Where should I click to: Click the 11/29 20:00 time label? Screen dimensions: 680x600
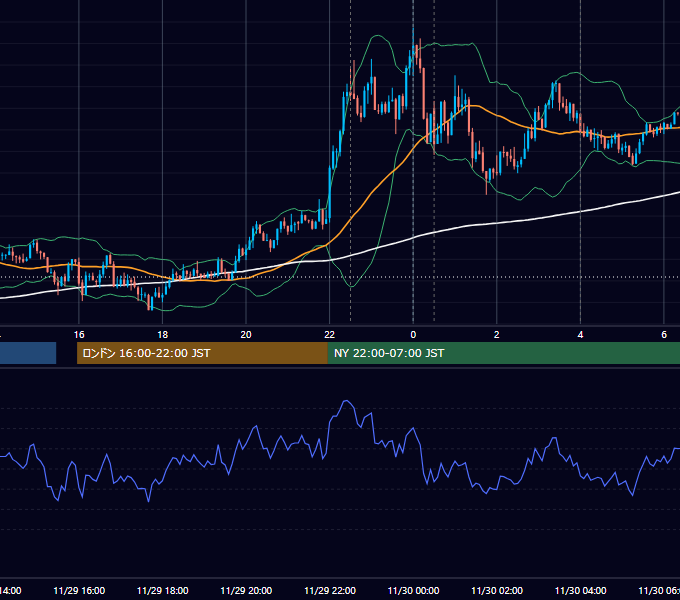click(x=246, y=590)
